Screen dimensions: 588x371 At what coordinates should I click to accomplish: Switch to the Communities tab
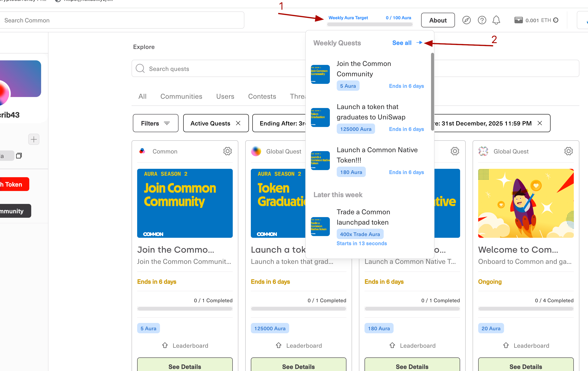point(181,96)
